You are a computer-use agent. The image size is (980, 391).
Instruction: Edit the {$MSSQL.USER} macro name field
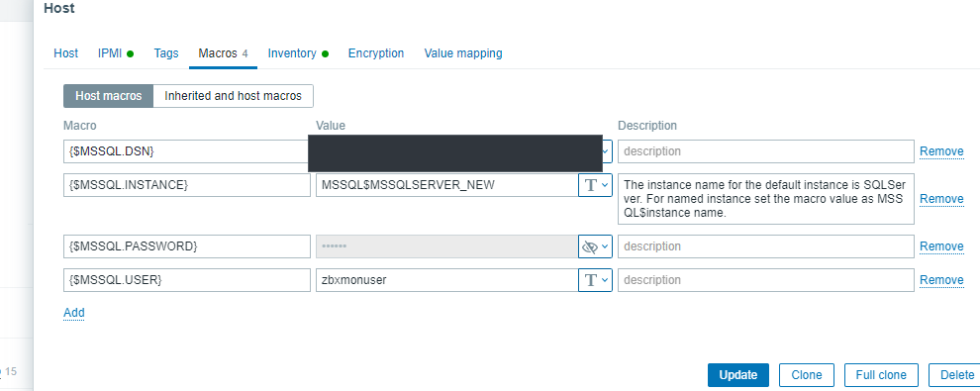(187, 280)
